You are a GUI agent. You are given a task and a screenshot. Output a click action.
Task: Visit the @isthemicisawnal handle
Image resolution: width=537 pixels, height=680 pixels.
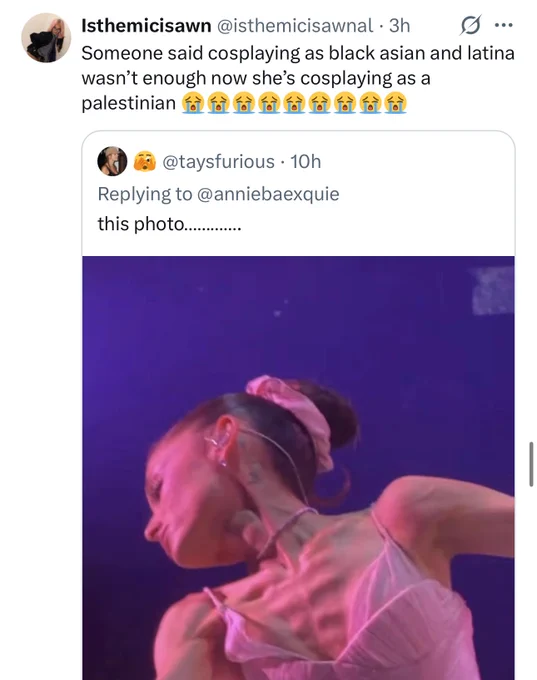[x=295, y=26]
